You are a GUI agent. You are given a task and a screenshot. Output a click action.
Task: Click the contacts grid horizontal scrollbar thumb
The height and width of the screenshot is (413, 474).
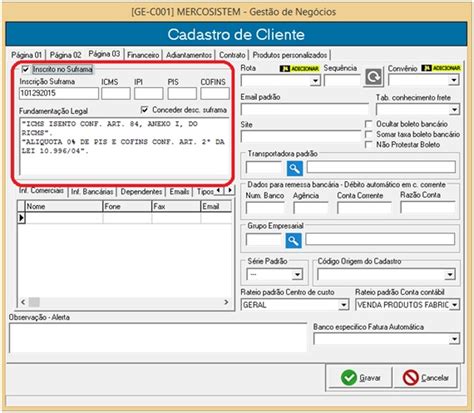coord(34,302)
